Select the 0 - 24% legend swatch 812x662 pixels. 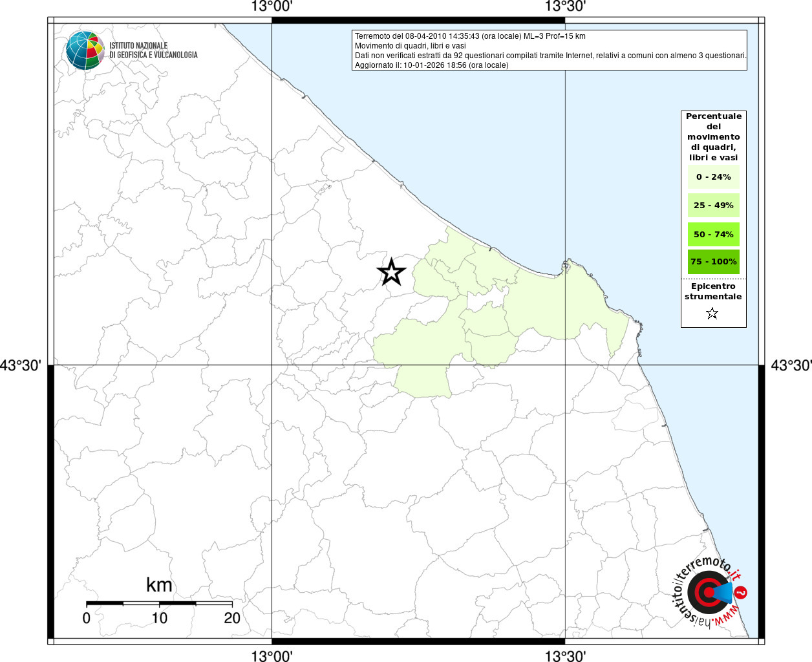713,177
